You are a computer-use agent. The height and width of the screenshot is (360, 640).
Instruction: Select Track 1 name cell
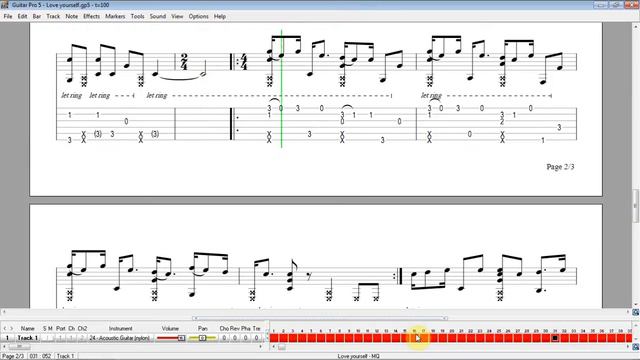28,338
